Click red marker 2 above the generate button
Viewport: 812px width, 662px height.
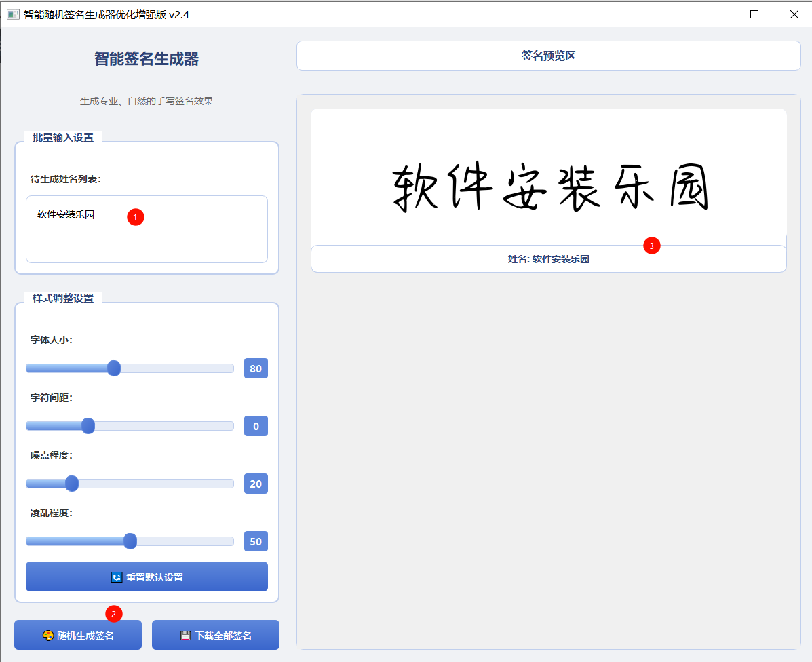coord(113,614)
